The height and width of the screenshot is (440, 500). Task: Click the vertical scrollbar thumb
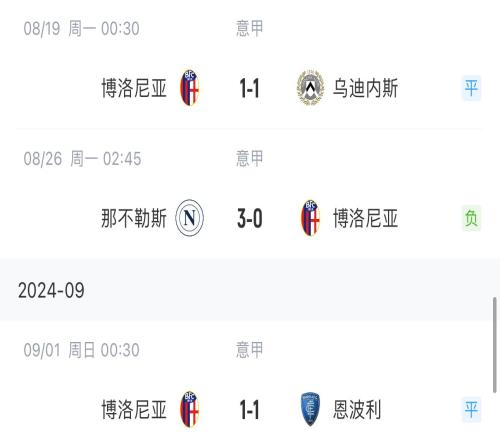pyautogui.click(x=494, y=345)
